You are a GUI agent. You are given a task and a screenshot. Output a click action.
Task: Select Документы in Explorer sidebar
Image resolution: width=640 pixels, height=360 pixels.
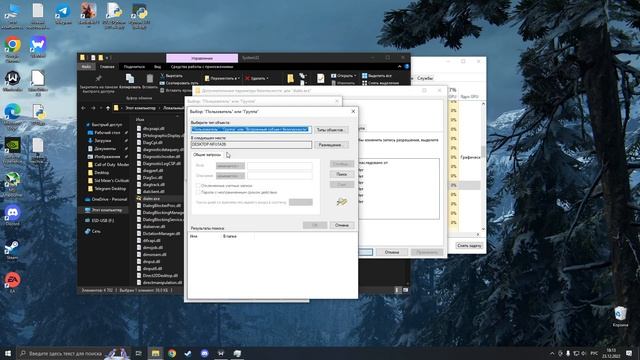pos(105,149)
